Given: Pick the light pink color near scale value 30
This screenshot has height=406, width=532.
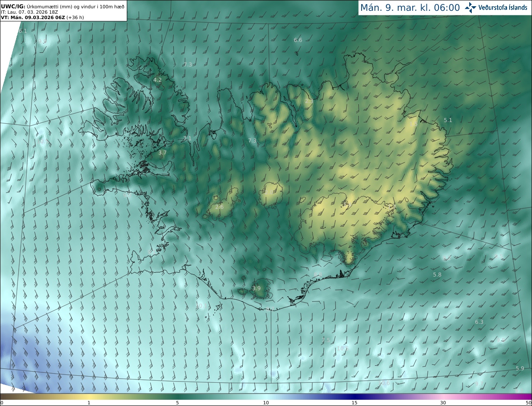Looking at the screenshot, I should [x=443, y=396].
